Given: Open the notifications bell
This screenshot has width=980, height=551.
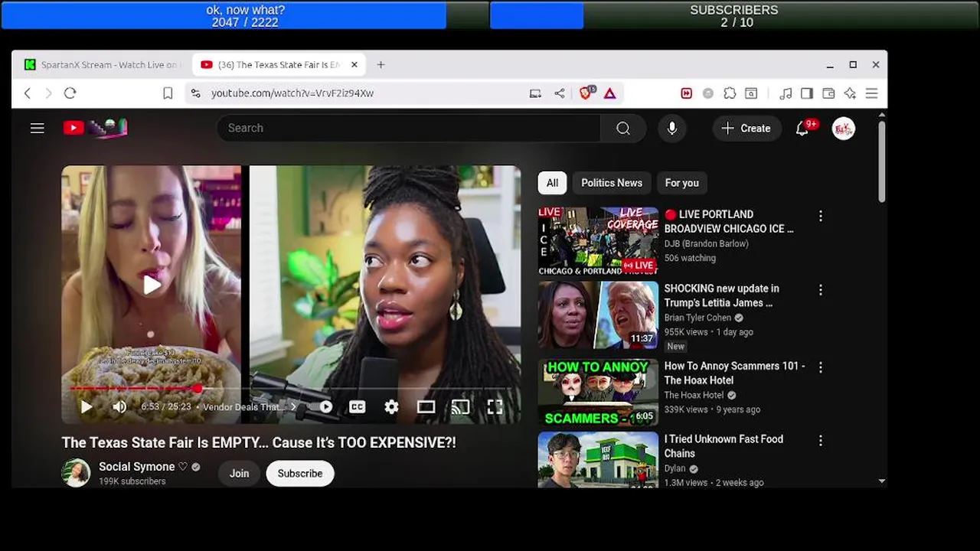Looking at the screenshot, I should pos(802,128).
